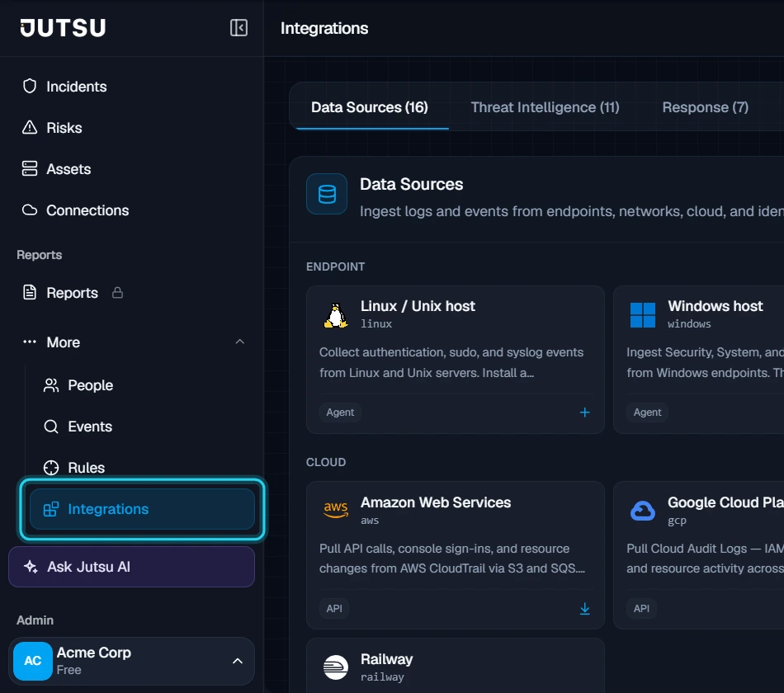Click the 'windows' identifier text
Image resolution: width=784 pixels, height=693 pixels.
(689, 324)
